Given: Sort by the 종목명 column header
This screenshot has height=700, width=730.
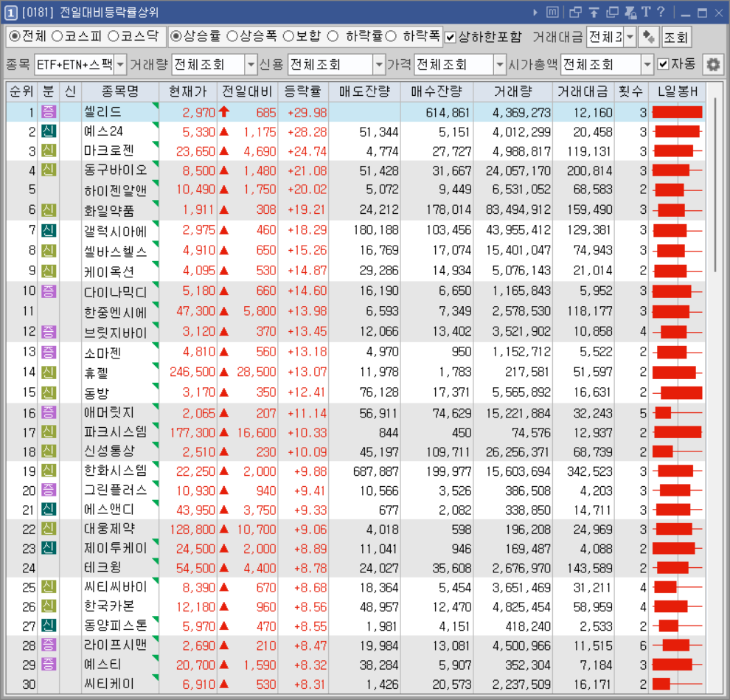Looking at the screenshot, I should (119, 91).
